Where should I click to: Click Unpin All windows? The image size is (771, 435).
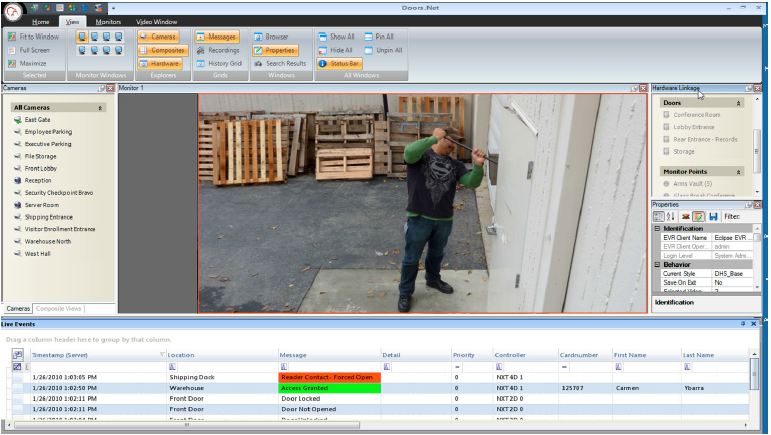(384, 50)
